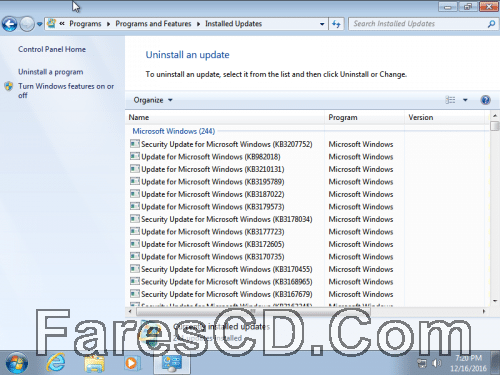
Task: Open Turn Windows features on or off
Action: 66,91
